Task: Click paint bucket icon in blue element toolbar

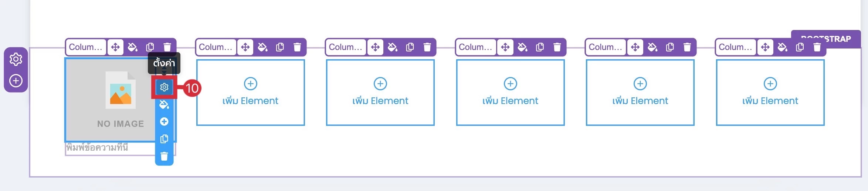Action: [164, 105]
